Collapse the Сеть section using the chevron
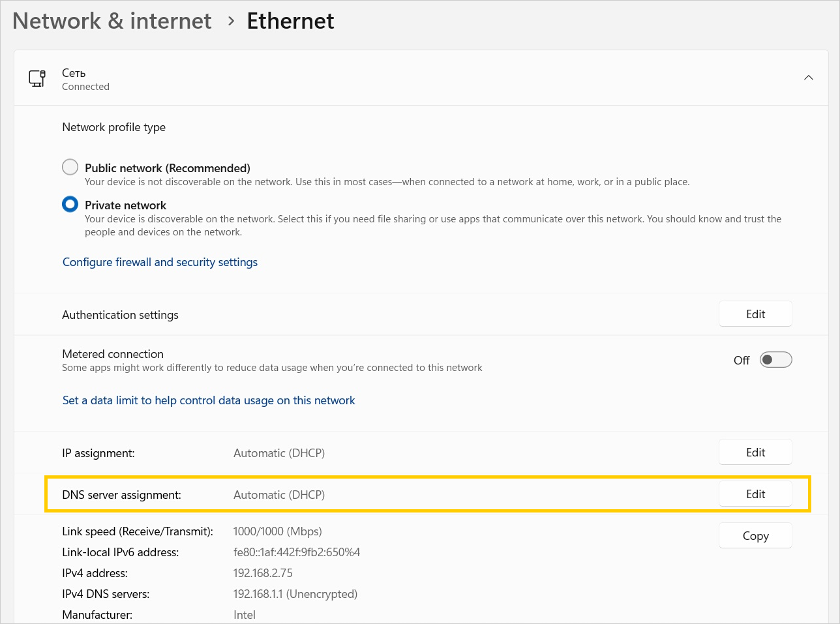Screen dimensions: 840x624 coord(808,78)
